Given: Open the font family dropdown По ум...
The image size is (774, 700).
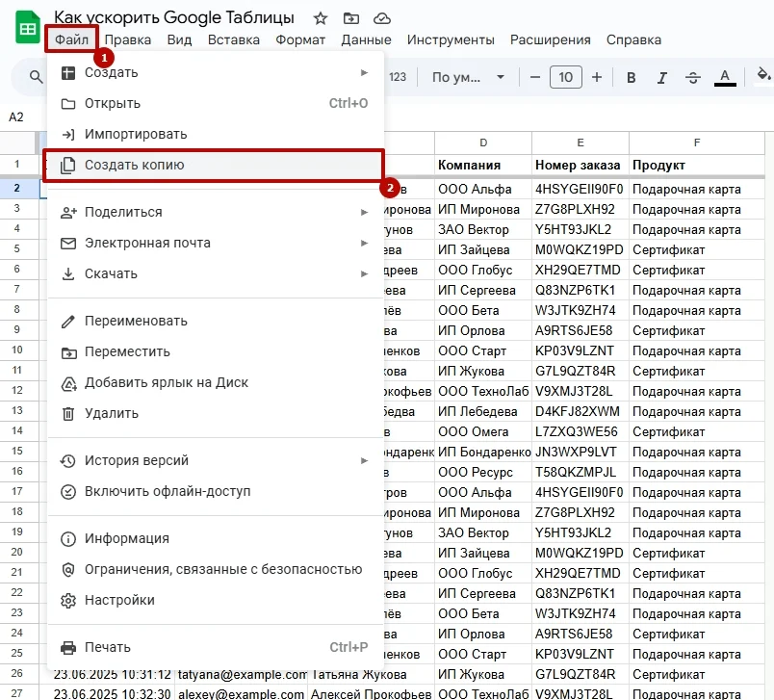Looking at the screenshot, I should 468,77.
